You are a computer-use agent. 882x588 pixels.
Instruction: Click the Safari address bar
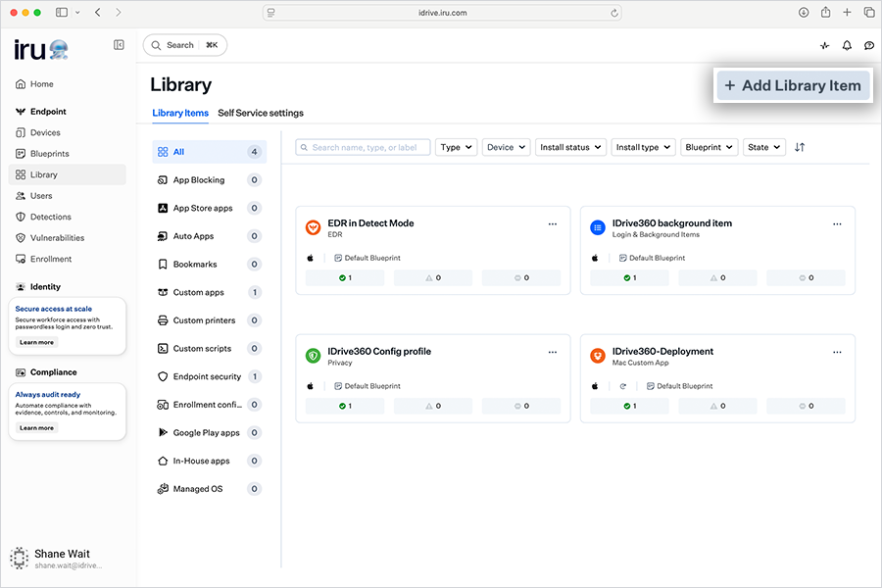442,13
